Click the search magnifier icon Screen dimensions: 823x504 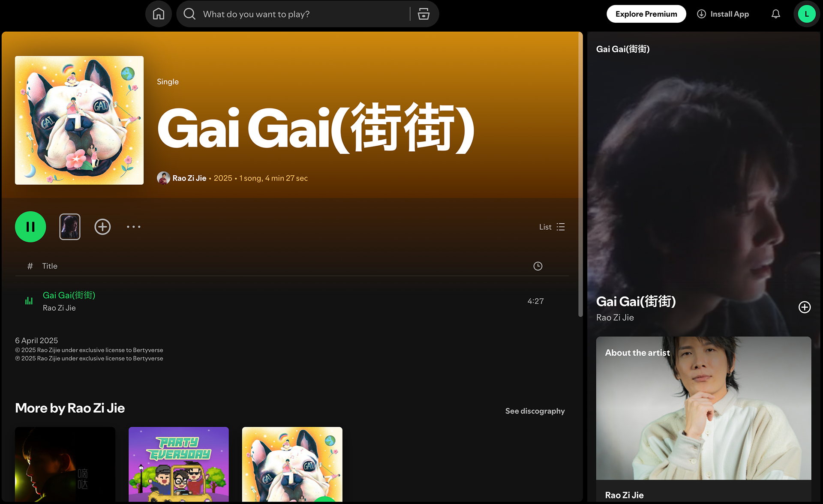(x=189, y=14)
